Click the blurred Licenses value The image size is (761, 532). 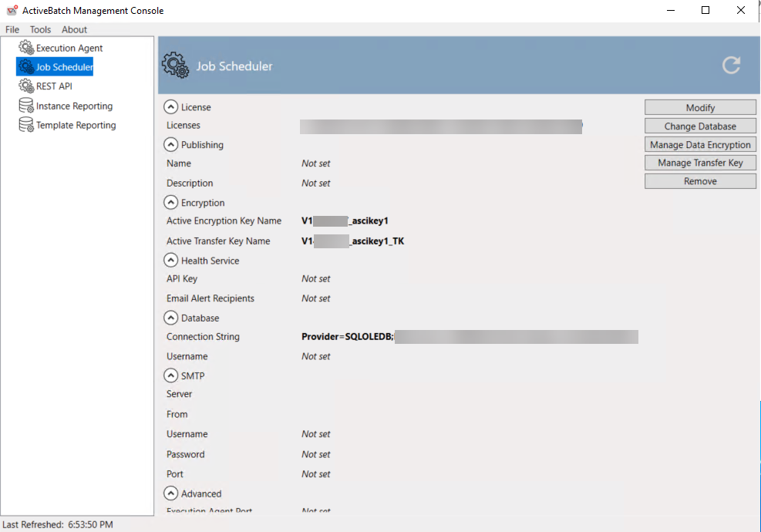(x=441, y=126)
